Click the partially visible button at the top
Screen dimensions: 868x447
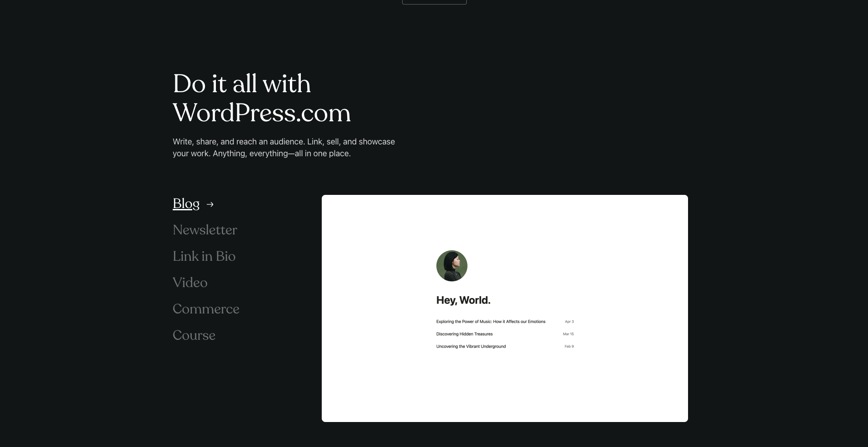click(x=434, y=2)
